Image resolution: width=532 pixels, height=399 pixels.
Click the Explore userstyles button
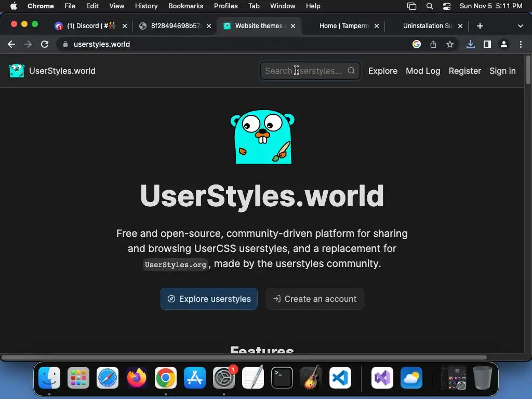[x=209, y=299]
